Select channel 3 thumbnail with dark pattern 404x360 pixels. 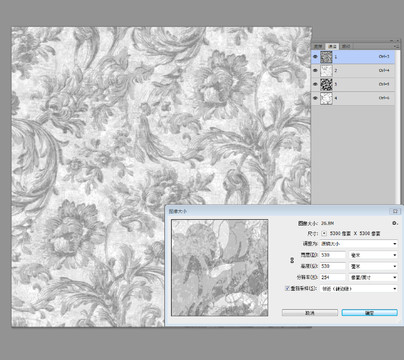click(x=326, y=85)
